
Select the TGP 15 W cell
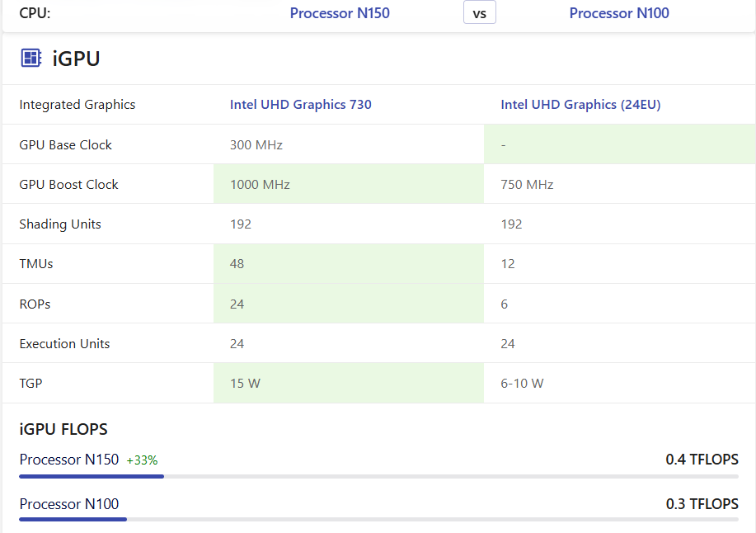[349, 383]
